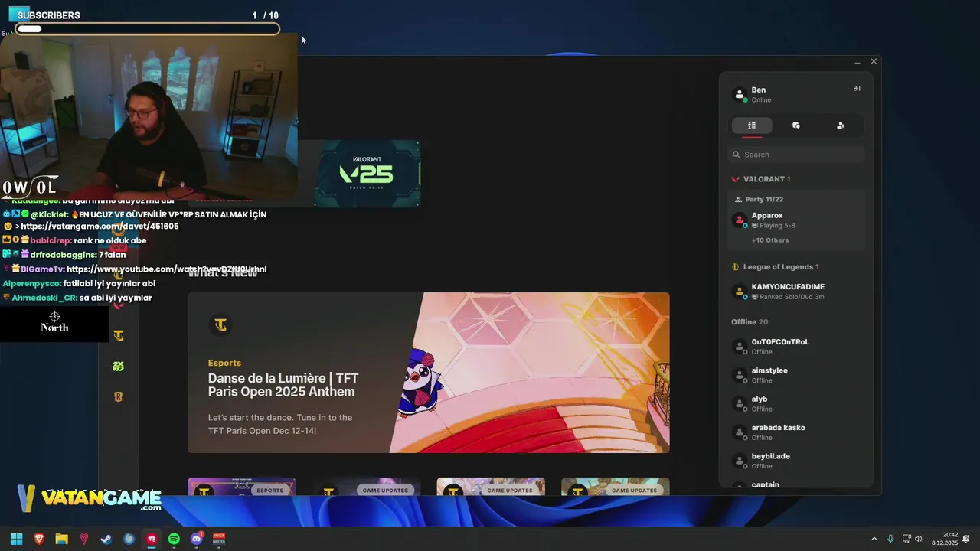
Task: Open the Teamfight Tactics sidebar icon
Action: pos(118,335)
